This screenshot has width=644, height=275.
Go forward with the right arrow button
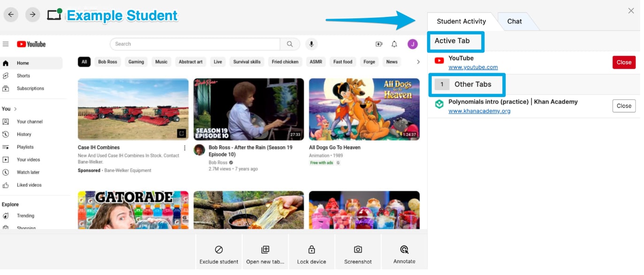point(32,15)
